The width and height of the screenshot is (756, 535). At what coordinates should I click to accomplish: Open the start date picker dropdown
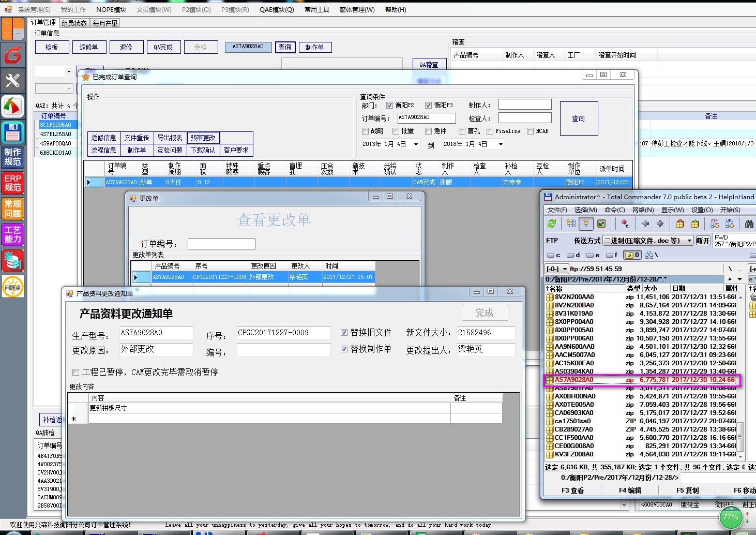pyautogui.click(x=416, y=144)
